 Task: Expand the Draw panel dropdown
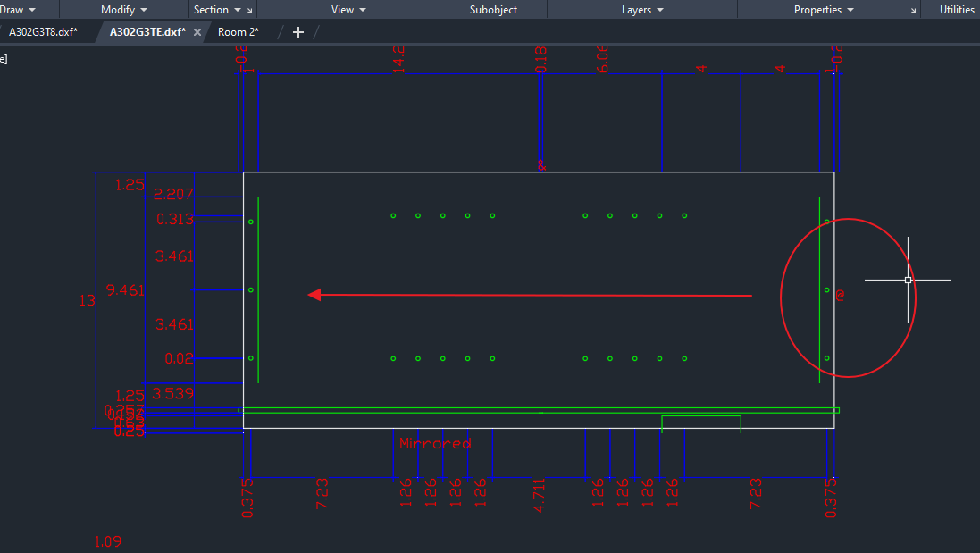pos(18,10)
